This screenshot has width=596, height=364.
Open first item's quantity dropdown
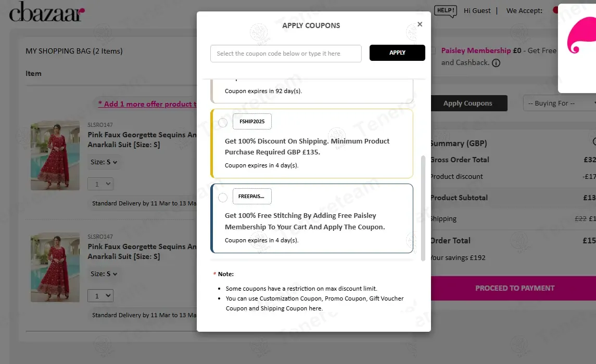[x=100, y=184]
